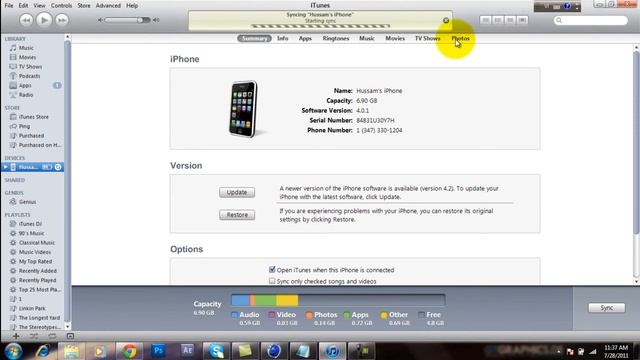Adjust the volume slider knob

[141, 20]
